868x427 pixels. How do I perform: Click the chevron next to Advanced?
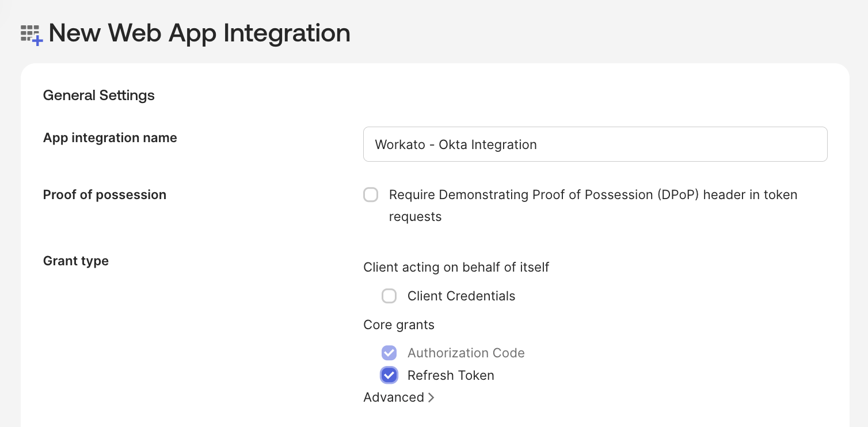click(x=431, y=397)
